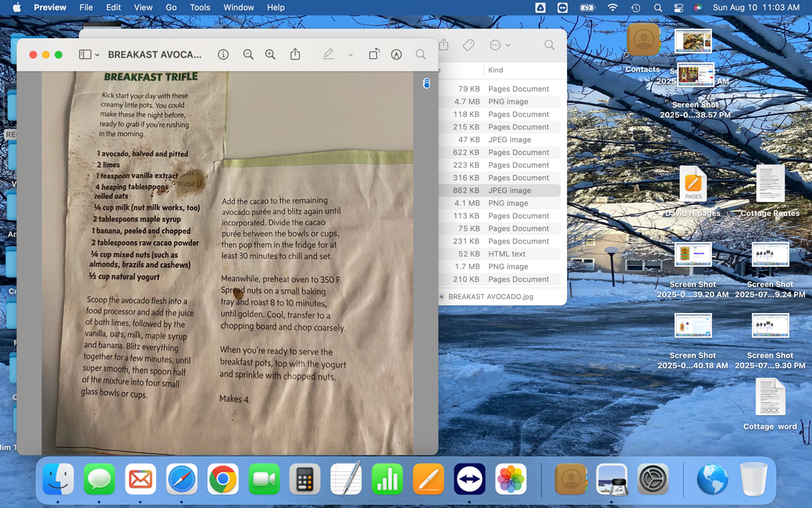
Task: Show the Markup toolbar
Action: click(396, 55)
